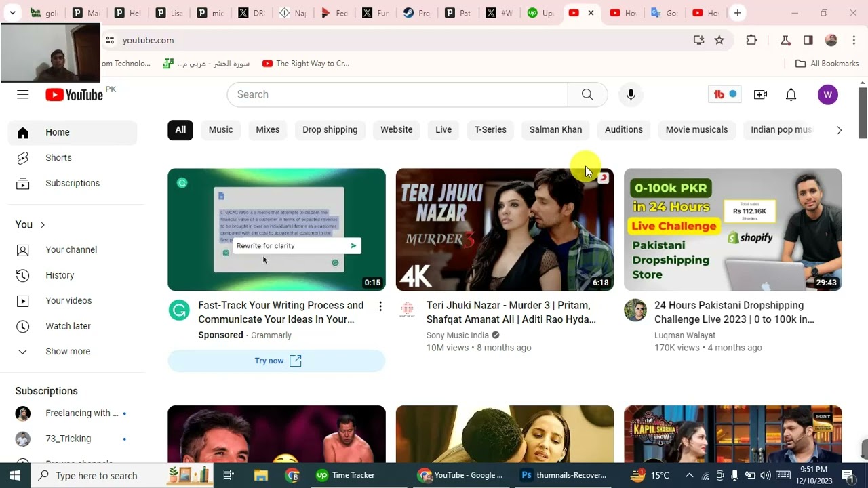868x488 pixels.
Task: Select the Auditions filter chip
Action: (x=623, y=130)
